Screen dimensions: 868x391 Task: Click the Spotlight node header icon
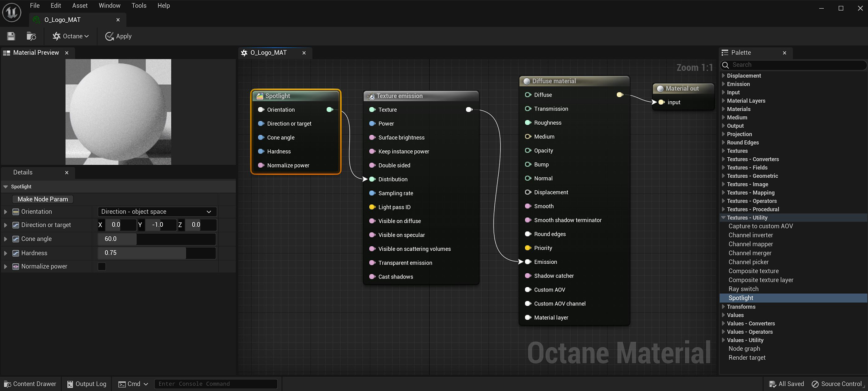pyautogui.click(x=260, y=96)
